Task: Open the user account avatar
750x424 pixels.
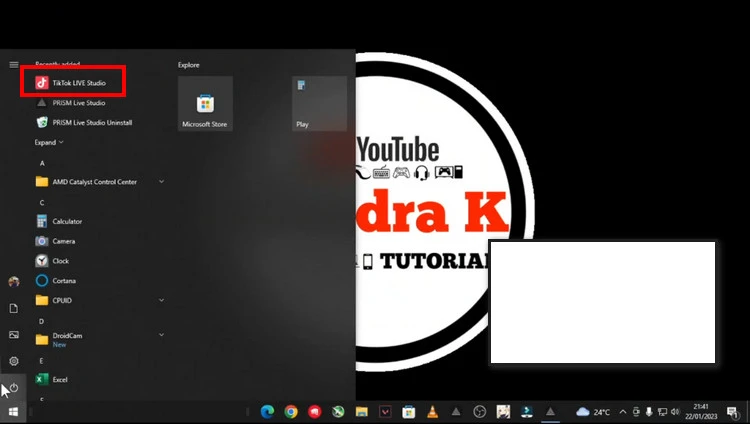Action: [x=14, y=282]
